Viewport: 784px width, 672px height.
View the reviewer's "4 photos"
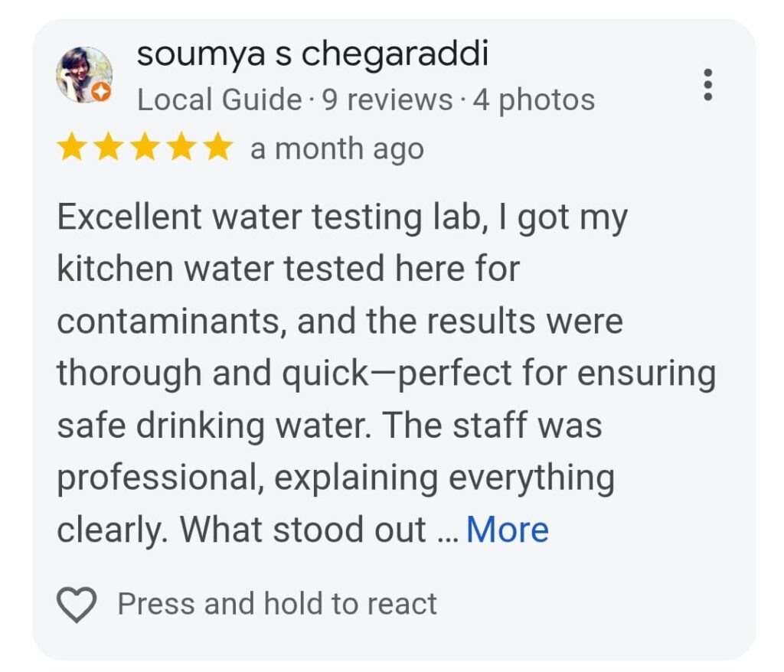tap(533, 100)
